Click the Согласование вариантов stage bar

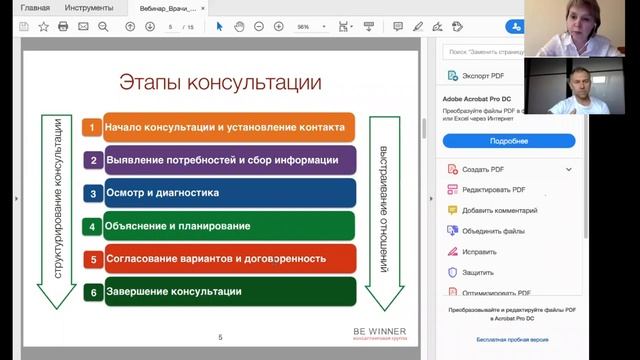[231, 259]
